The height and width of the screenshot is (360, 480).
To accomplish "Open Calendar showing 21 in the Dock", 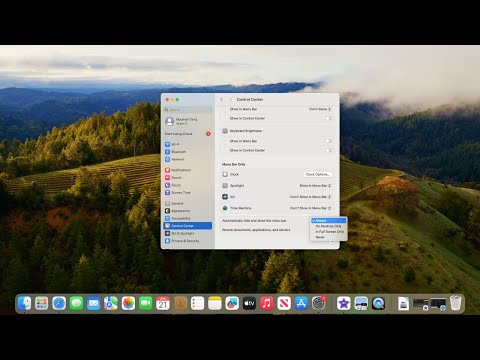I will pos(163,303).
